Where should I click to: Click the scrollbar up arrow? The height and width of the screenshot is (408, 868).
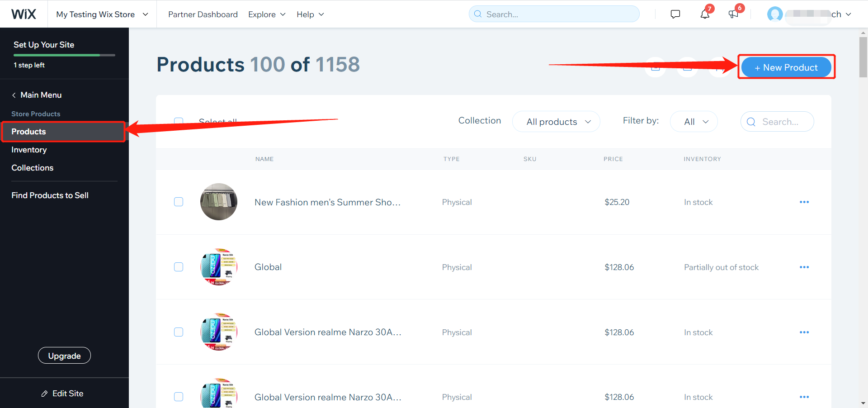pyautogui.click(x=863, y=33)
